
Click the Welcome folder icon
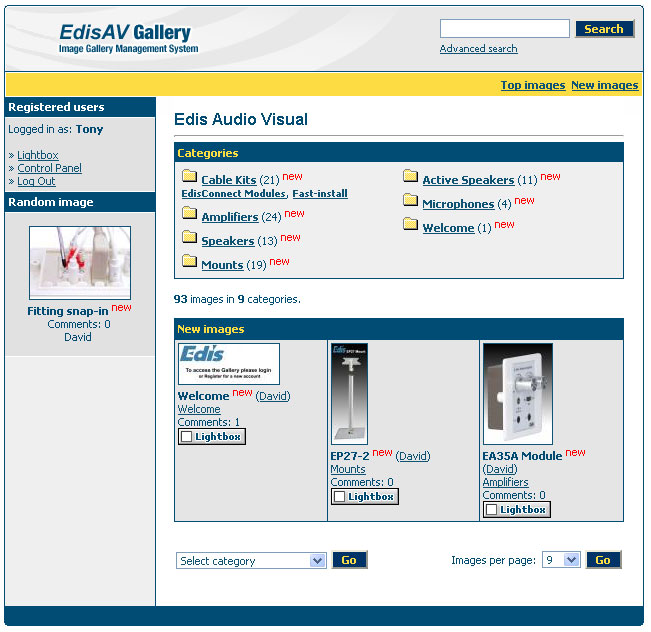tap(411, 224)
